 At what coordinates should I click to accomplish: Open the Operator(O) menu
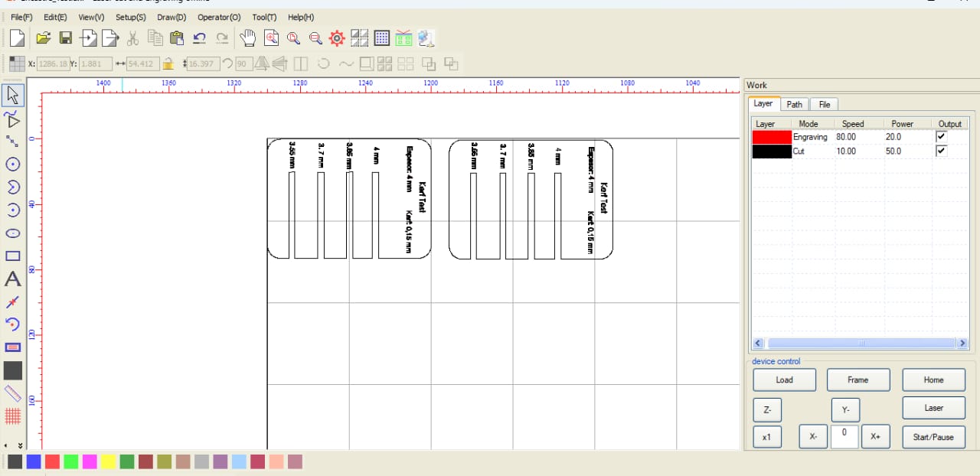[219, 17]
